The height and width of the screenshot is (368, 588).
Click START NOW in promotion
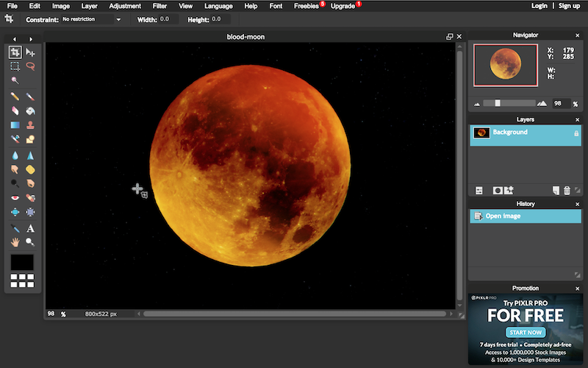click(527, 332)
